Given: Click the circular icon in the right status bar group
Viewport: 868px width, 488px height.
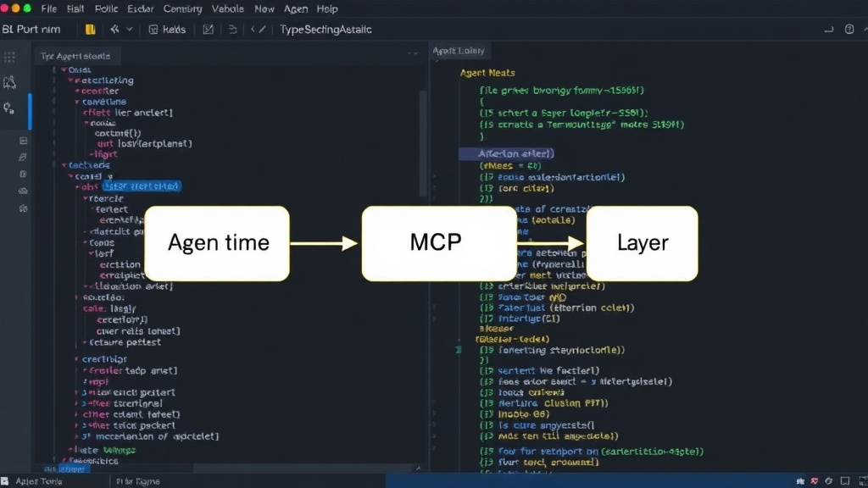Looking at the screenshot, I should [x=829, y=481].
